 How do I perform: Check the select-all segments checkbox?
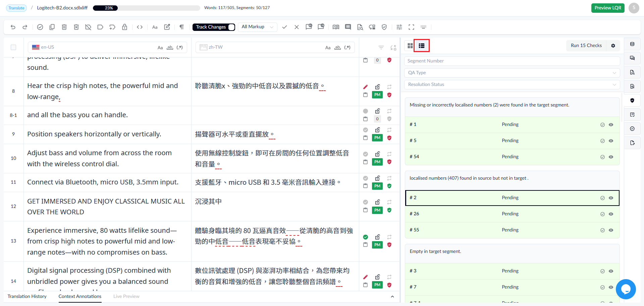tap(13, 47)
